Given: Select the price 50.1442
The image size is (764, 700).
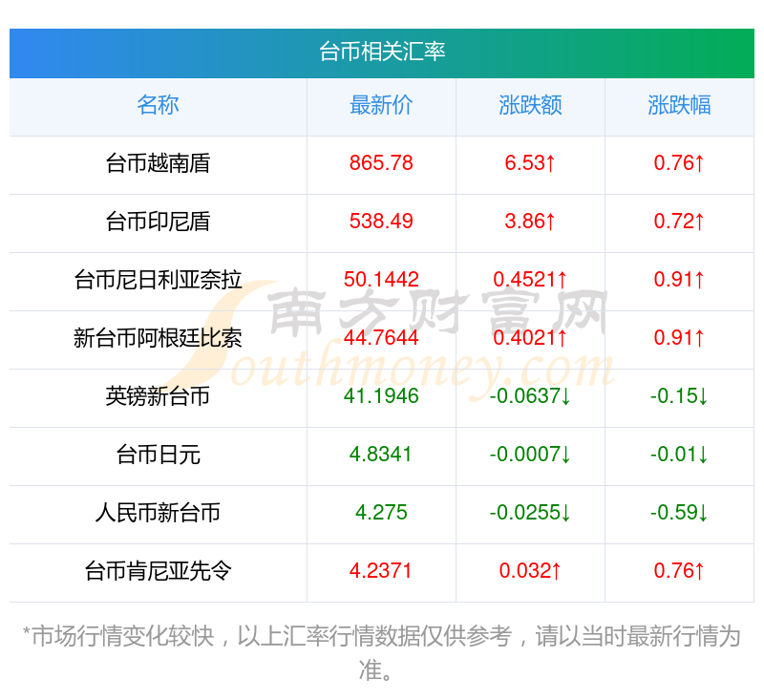Looking at the screenshot, I should pos(381,280).
